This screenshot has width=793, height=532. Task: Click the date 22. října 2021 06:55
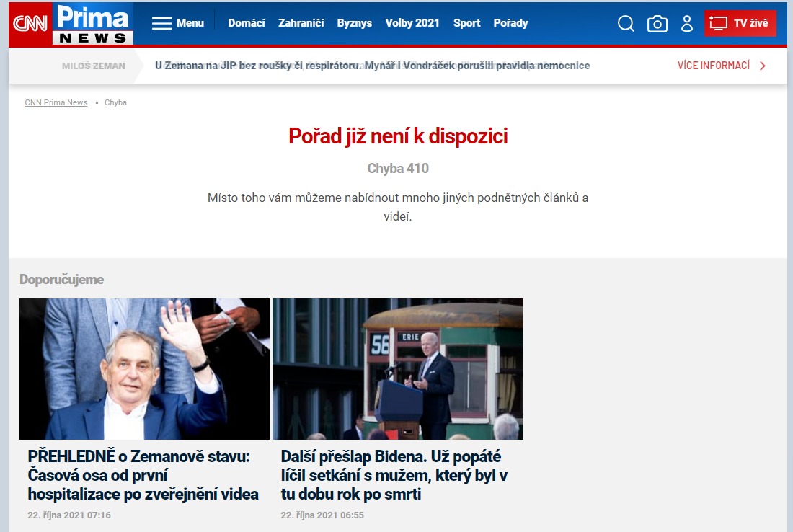[322, 515]
